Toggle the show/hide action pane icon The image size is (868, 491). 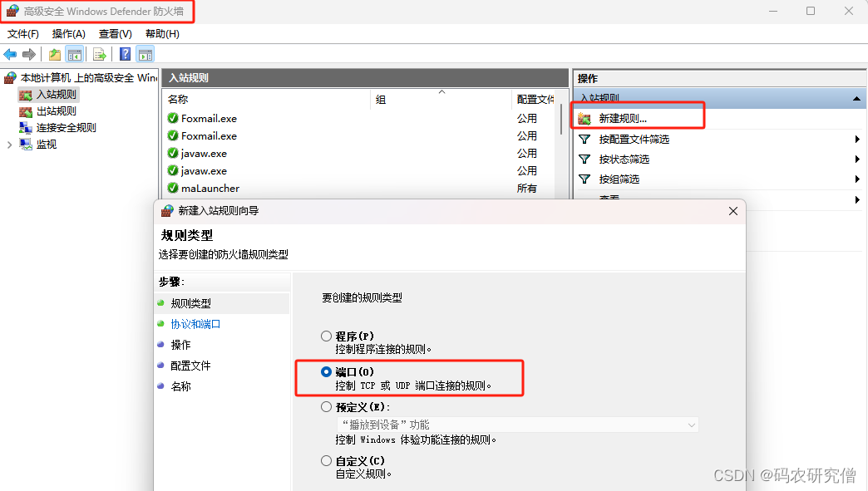pos(145,55)
